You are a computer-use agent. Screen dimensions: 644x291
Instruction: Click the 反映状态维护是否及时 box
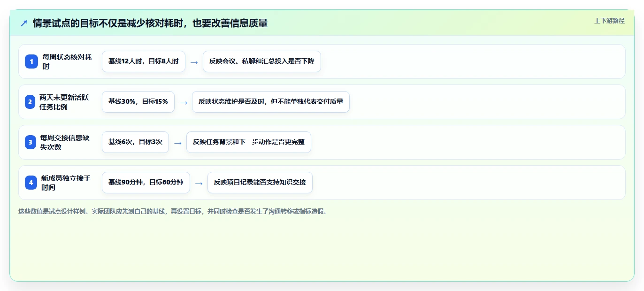271,102
